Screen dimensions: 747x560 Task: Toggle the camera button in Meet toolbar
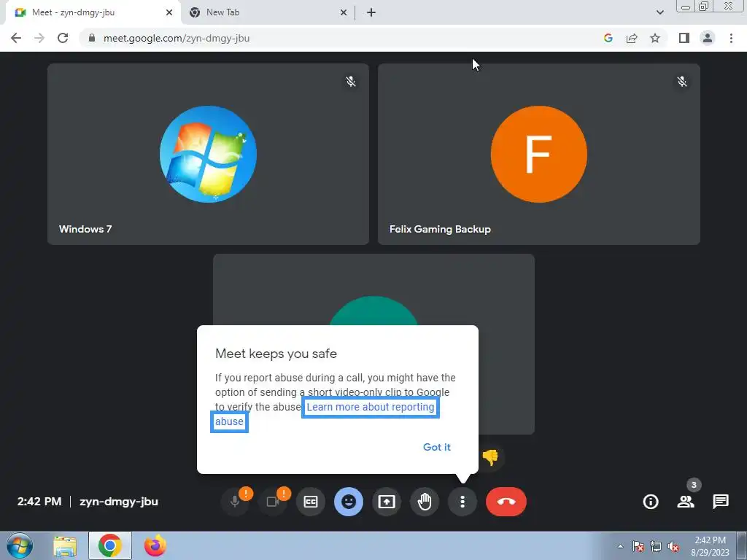coord(273,502)
